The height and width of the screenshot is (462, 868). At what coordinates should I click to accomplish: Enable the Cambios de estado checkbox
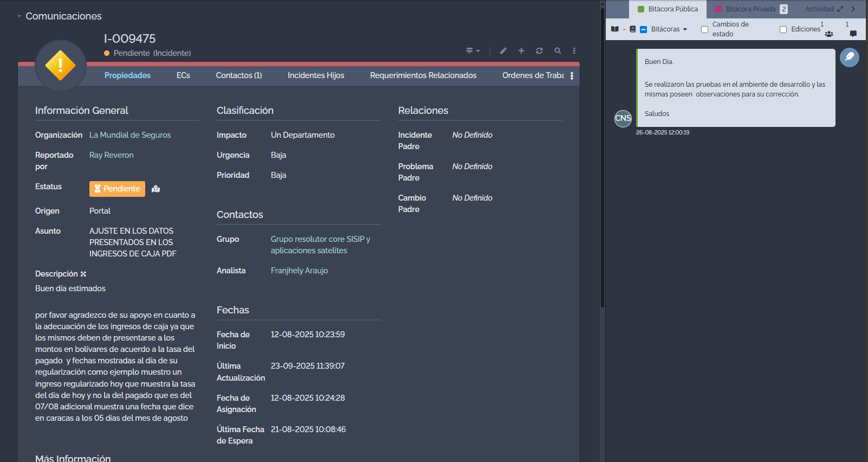pyautogui.click(x=704, y=30)
